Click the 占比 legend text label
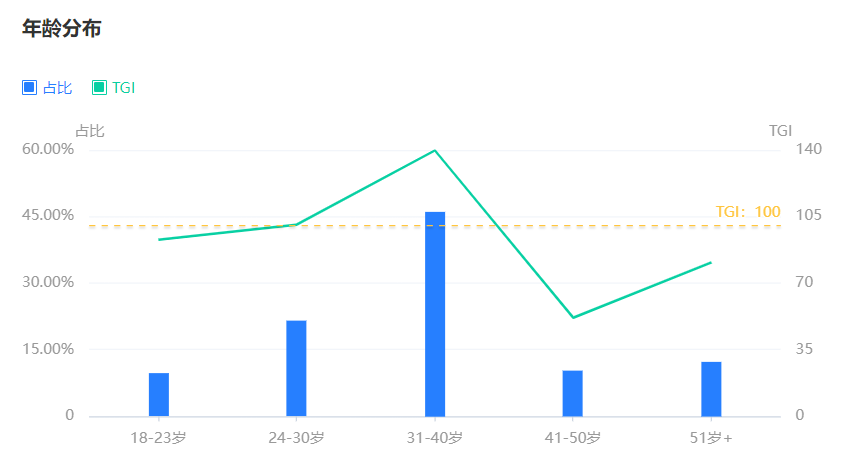841x472 pixels. [57, 88]
